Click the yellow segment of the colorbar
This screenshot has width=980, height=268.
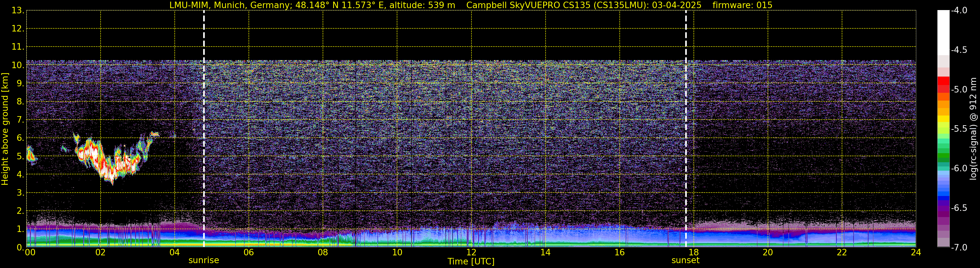[x=943, y=119]
